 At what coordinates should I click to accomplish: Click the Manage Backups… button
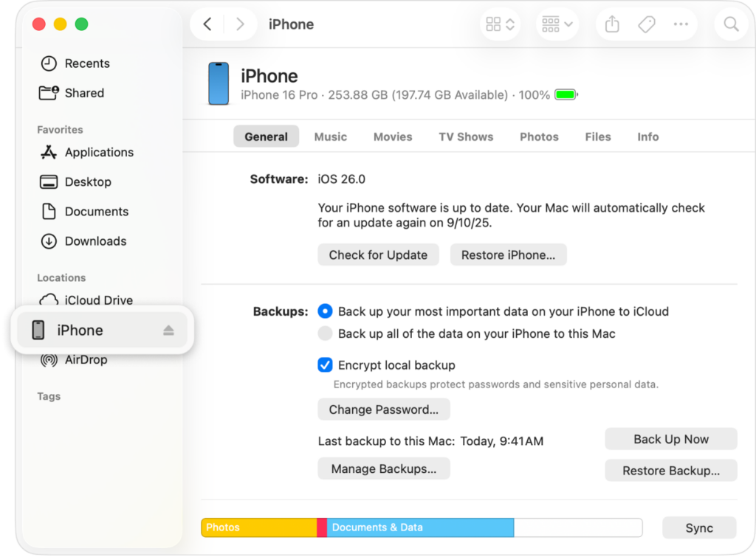tap(384, 468)
